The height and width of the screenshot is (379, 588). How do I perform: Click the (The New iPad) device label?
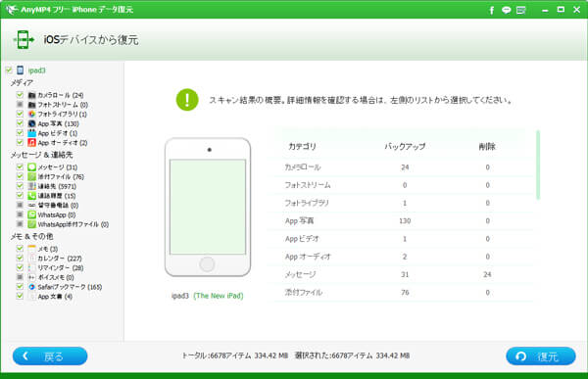tap(219, 296)
